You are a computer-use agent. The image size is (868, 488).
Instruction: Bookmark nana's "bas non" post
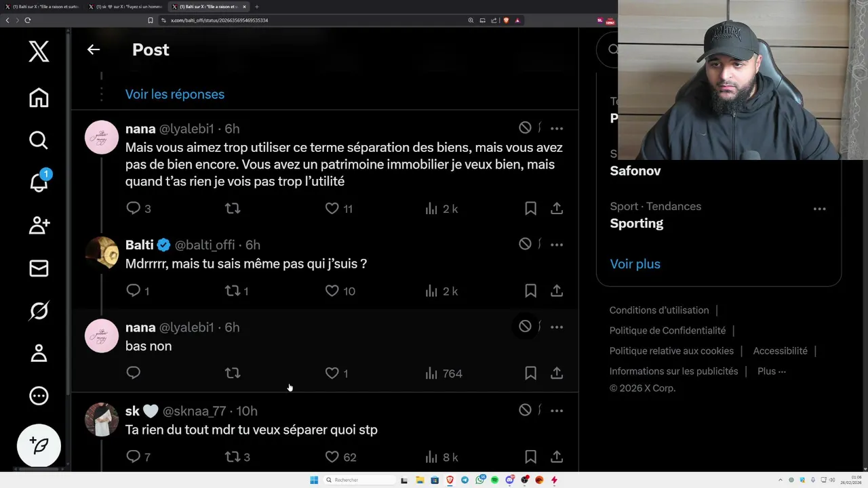click(531, 373)
